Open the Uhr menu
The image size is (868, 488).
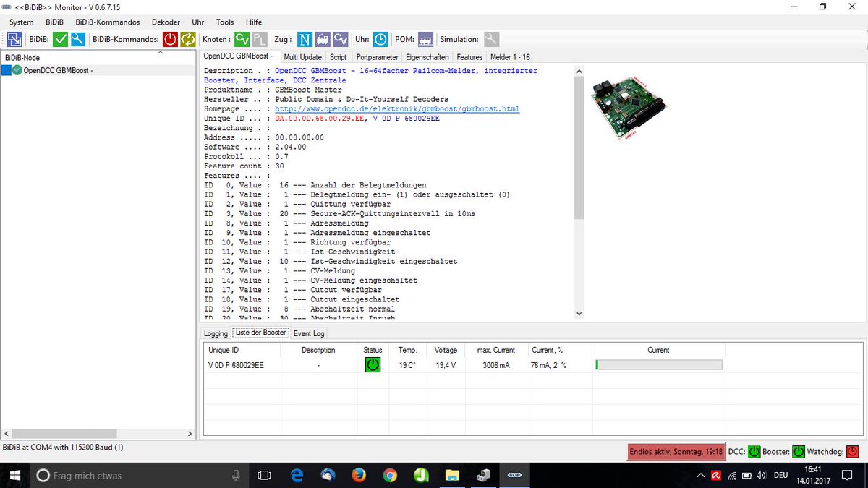pyautogui.click(x=198, y=22)
